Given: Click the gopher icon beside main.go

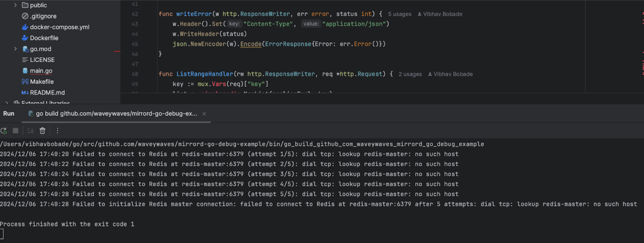Looking at the screenshot, I should pyautogui.click(x=25, y=71).
